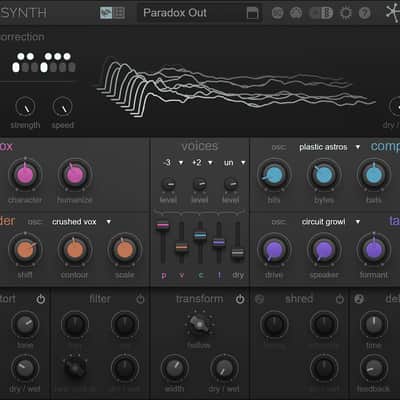400x400 pixels.
Task: Open the crushed vox oscillator dropdown
Action: 82,222
